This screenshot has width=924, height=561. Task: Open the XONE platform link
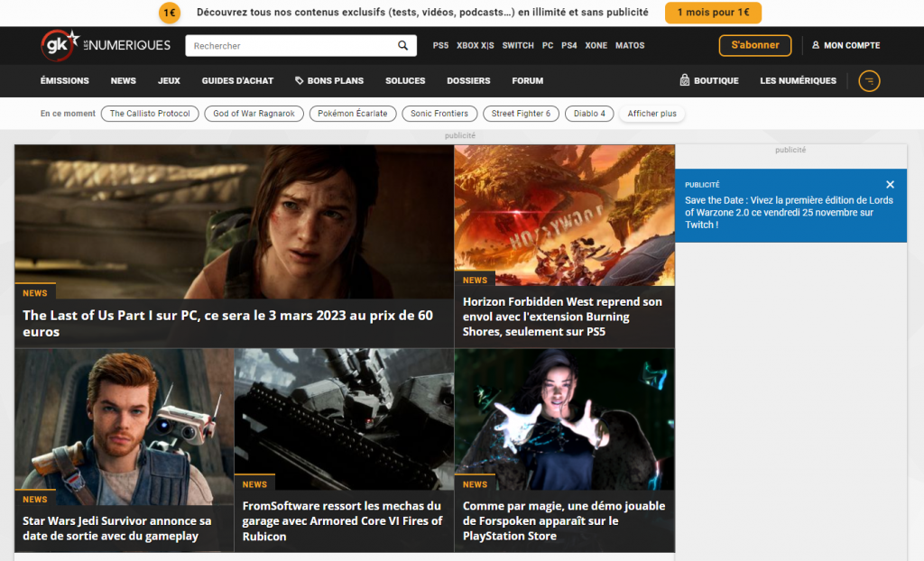point(596,45)
